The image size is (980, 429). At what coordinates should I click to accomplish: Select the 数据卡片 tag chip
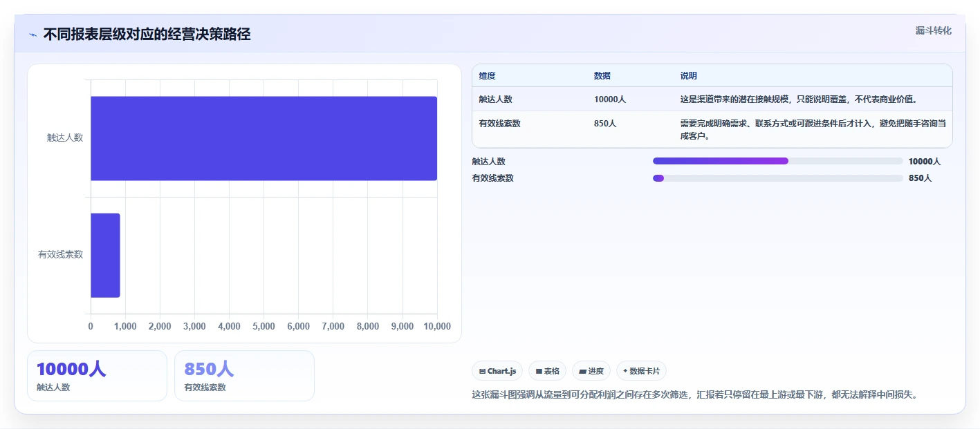(x=641, y=371)
